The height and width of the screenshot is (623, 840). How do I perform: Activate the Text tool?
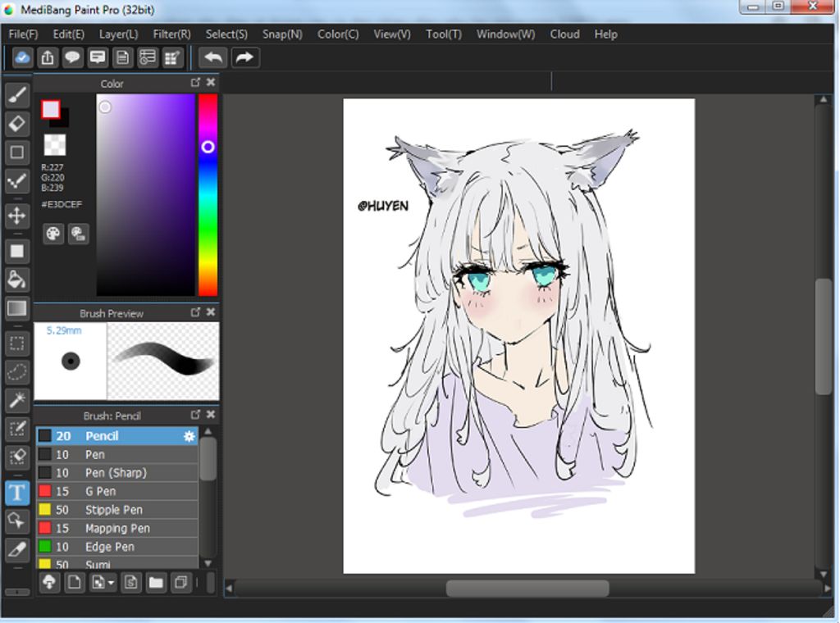17,493
